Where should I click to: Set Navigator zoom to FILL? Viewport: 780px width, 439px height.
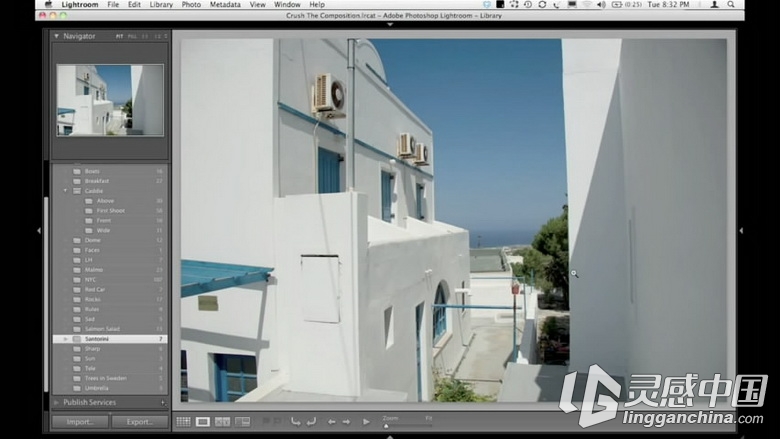point(132,36)
